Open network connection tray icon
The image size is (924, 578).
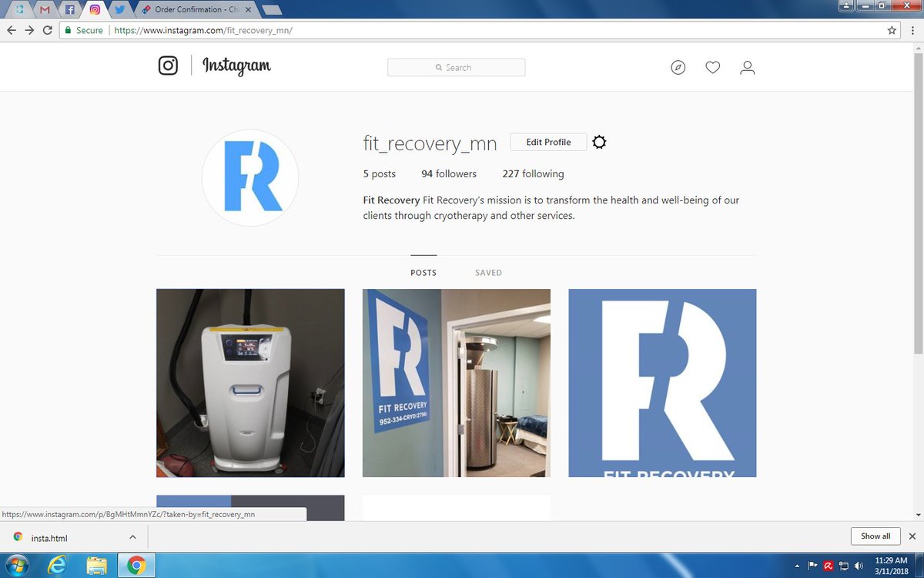coord(842,565)
